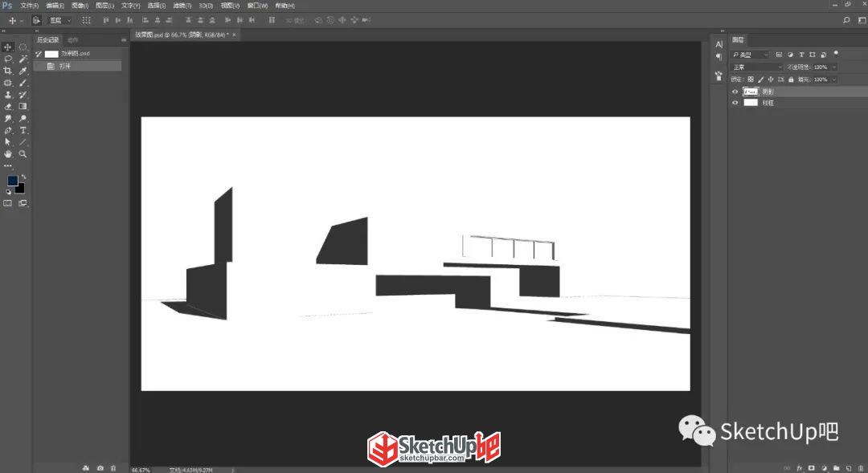Select the Move tool in the toolbox
This screenshot has width=868, height=473.
pos(8,47)
